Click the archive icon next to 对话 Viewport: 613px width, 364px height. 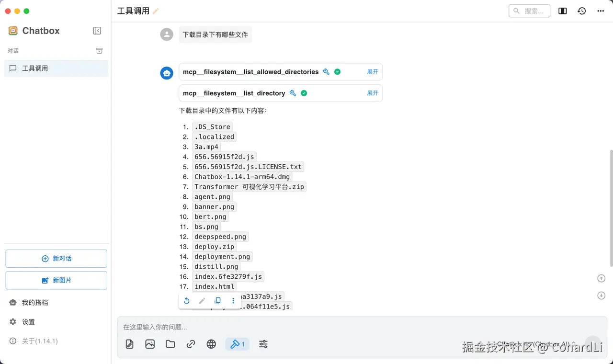(99, 51)
